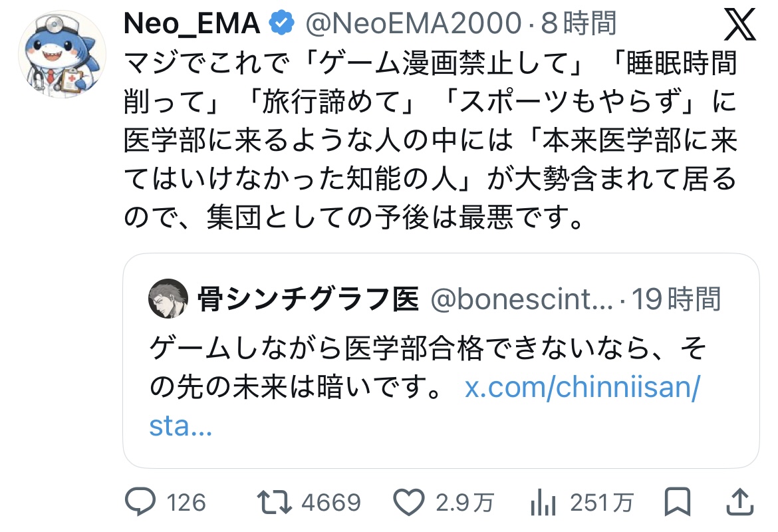Click the Neo_EMA display name
Viewport: 778px width, 532px height.
tap(192, 25)
